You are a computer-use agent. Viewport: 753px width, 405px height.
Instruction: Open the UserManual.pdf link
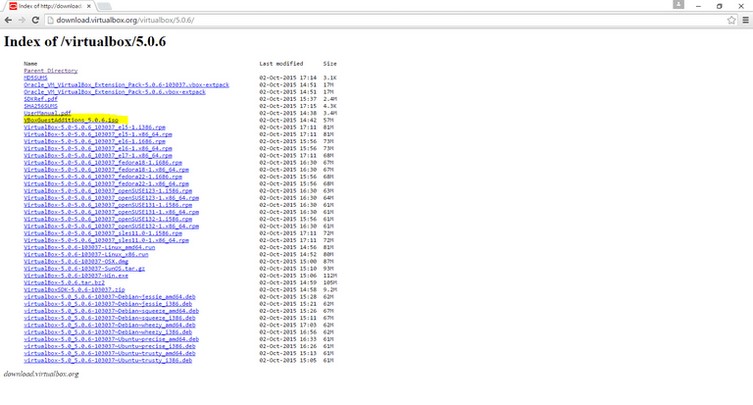[x=47, y=113]
